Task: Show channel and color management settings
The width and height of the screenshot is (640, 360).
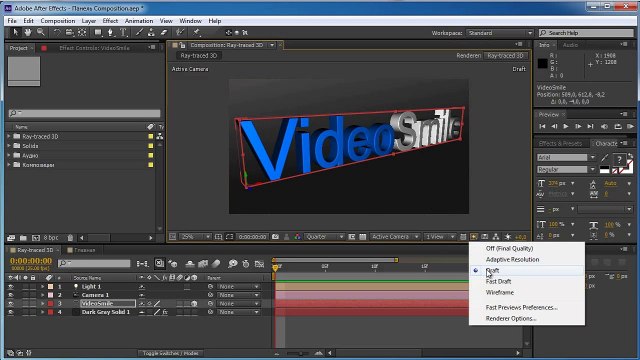Action: pyautogui.click(x=298, y=237)
